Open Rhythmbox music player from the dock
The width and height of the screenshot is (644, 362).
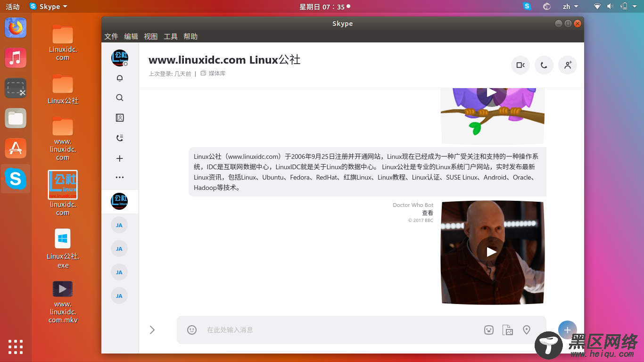pyautogui.click(x=16, y=58)
